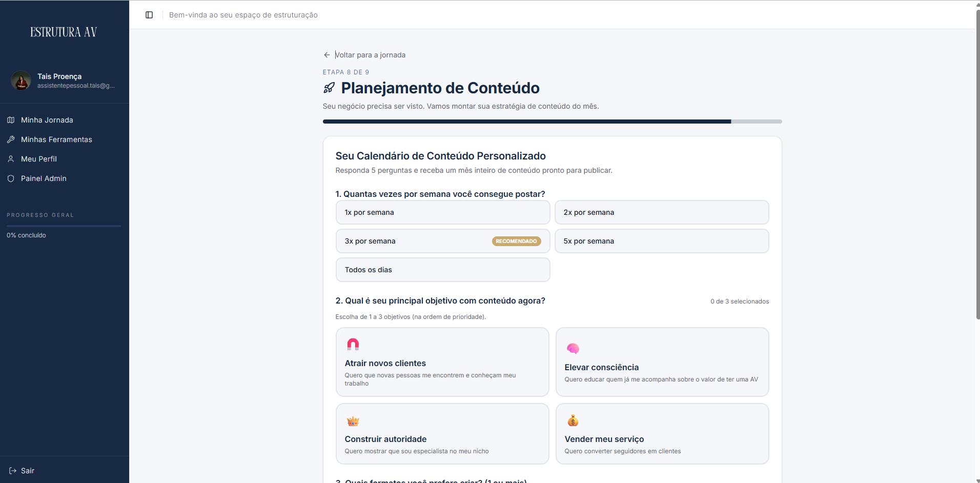Choose the recommended 3x por semana option

coord(443,241)
